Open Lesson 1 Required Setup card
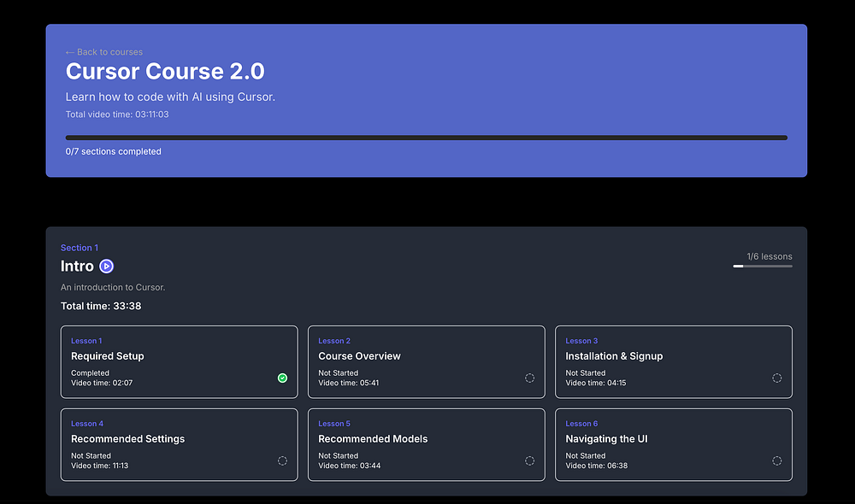Screen dimensions: 855x504 coord(180,362)
